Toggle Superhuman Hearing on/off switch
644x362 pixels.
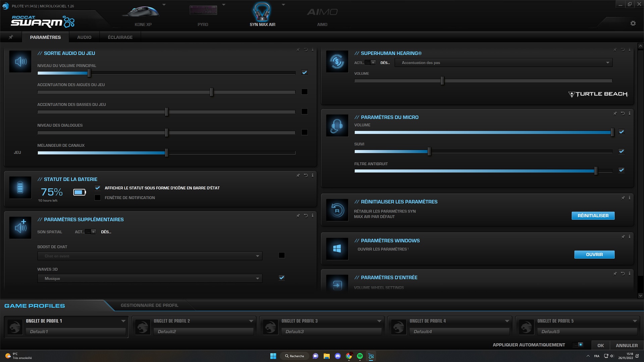(370, 62)
